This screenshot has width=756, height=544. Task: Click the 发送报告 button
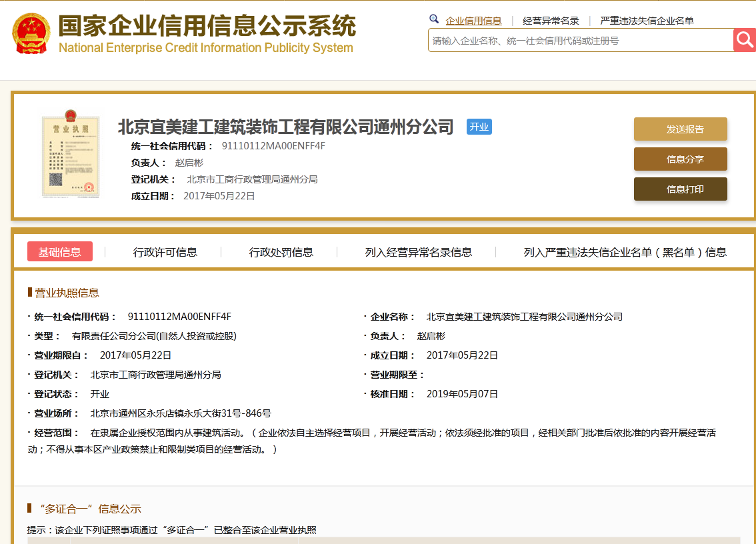point(680,129)
